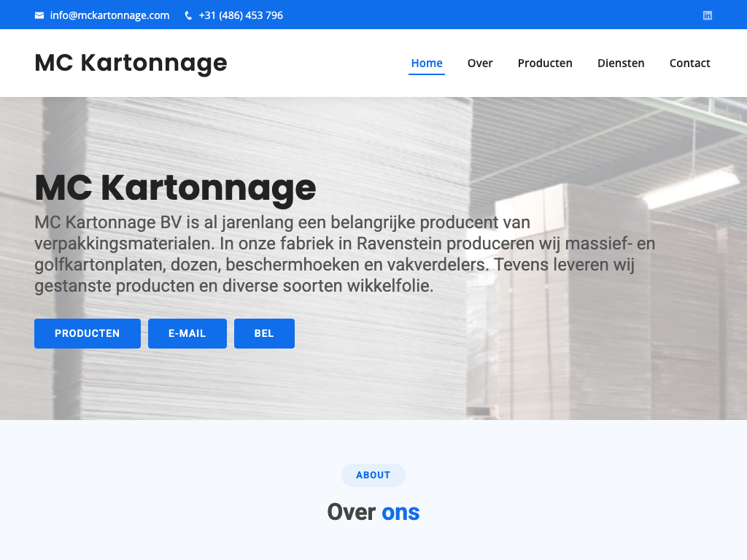
Task: Open the Diensten menu item
Action: click(621, 63)
